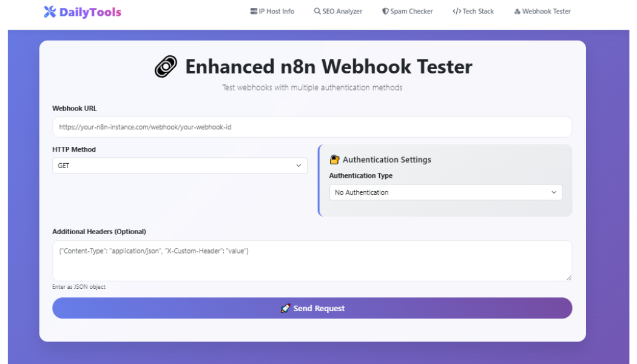This screenshot has width=637, height=364.
Task: Expand the Authentication Type dropdown
Action: [446, 192]
